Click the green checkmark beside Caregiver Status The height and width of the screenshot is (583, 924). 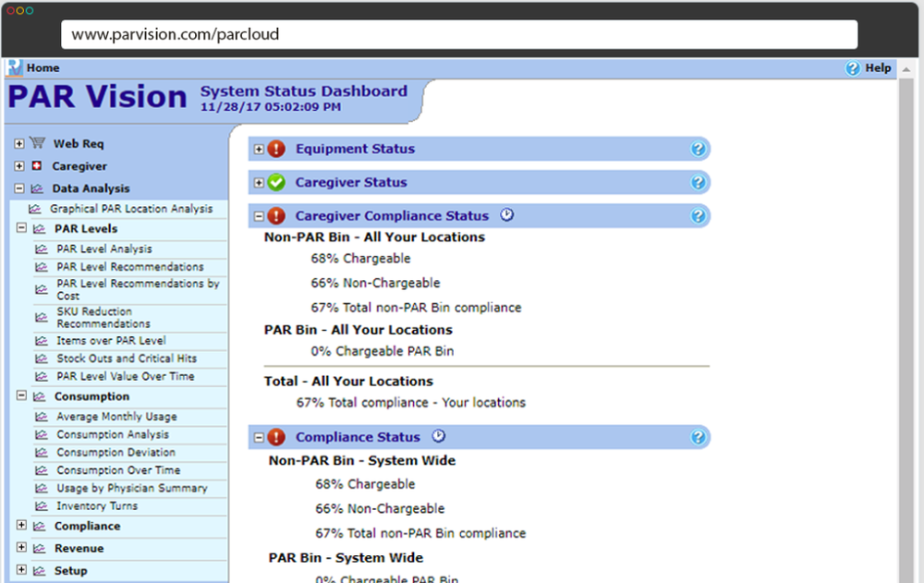pyautogui.click(x=276, y=182)
